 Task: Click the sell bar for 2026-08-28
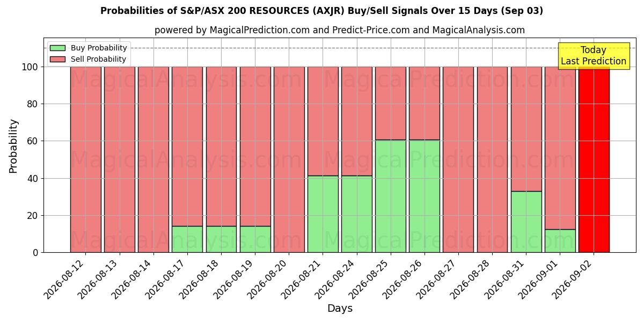[492, 159]
